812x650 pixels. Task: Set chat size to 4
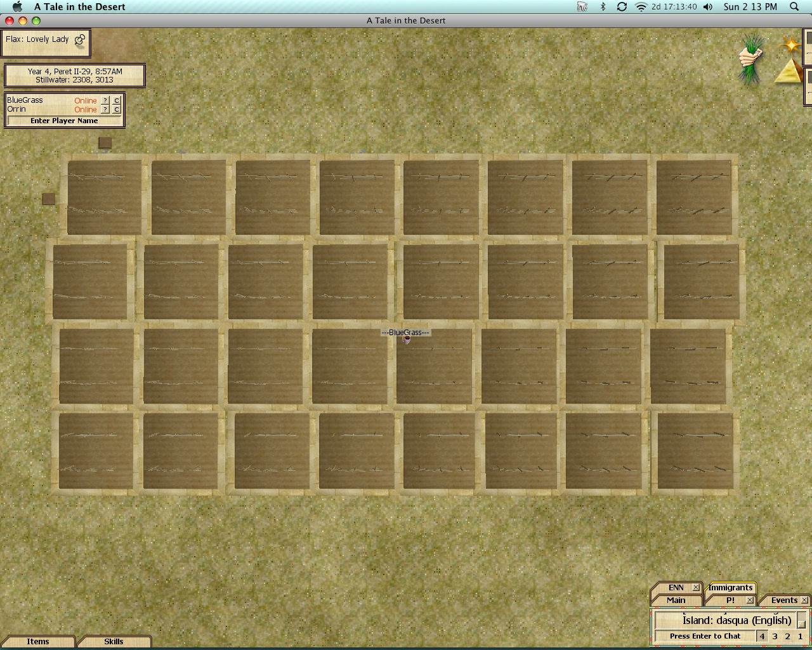[x=762, y=636]
